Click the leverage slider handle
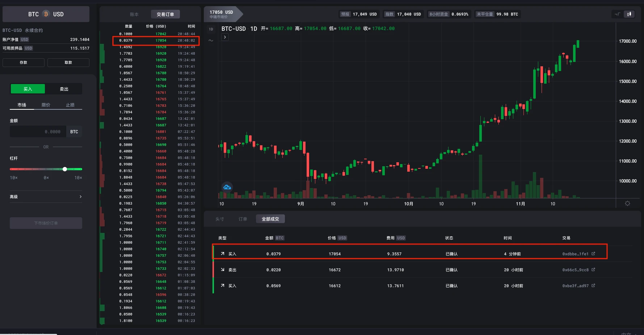The image size is (644, 335). pyautogui.click(x=65, y=169)
